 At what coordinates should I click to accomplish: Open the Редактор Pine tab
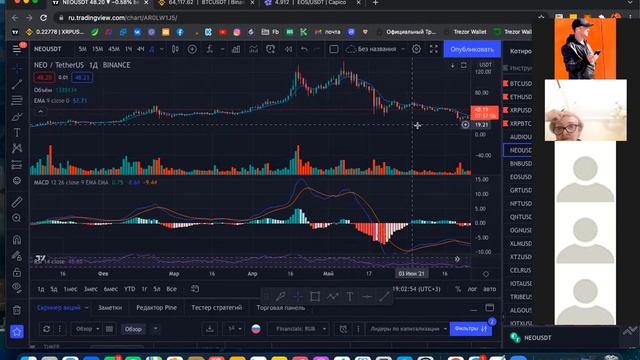click(156, 308)
